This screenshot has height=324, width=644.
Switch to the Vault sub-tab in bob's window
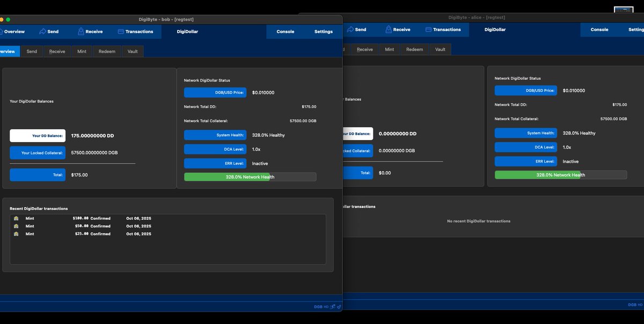[132, 51]
